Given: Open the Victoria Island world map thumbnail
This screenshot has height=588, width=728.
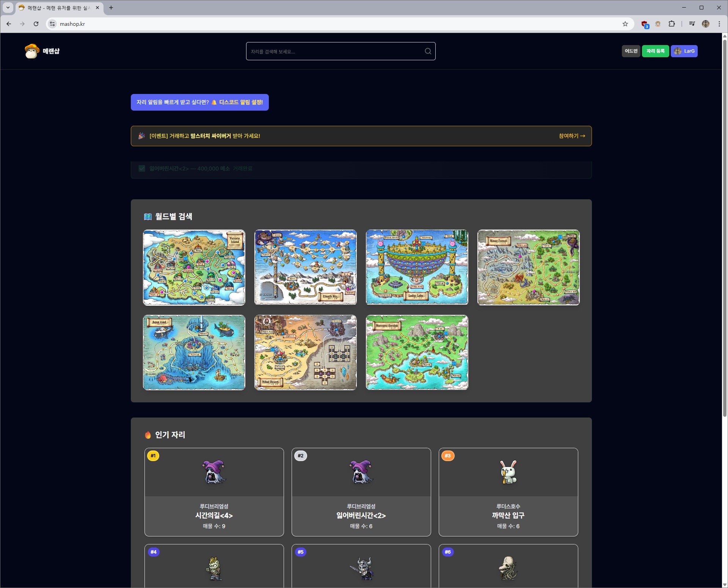Looking at the screenshot, I should pos(194,267).
